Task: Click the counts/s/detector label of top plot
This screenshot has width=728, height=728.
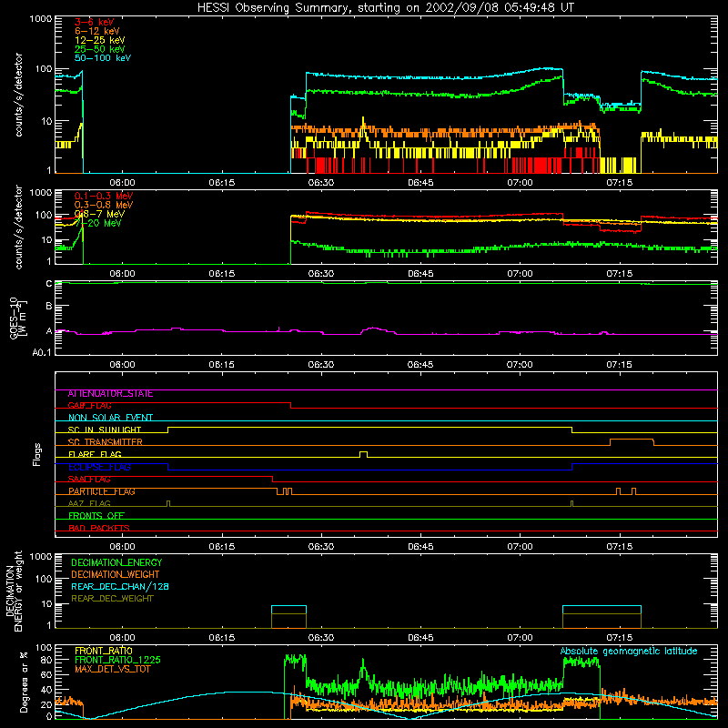Action: click(x=18, y=95)
